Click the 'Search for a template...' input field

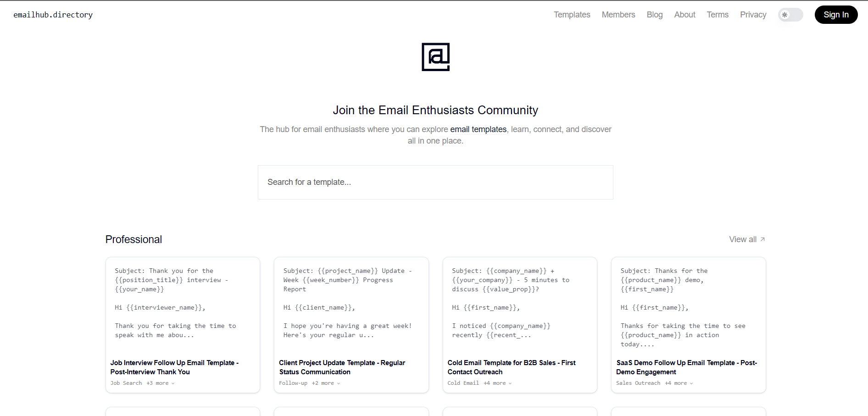click(x=435, y=182)
